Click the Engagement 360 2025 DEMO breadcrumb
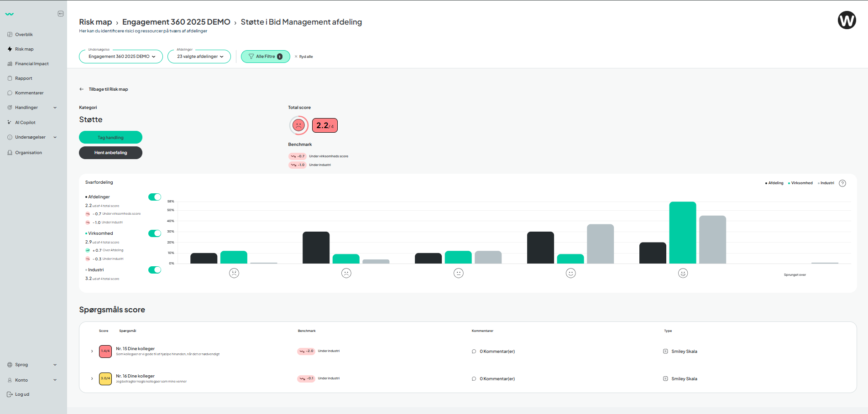The height and width of the screenshot is (414, 868). click(x=176, y=22)
